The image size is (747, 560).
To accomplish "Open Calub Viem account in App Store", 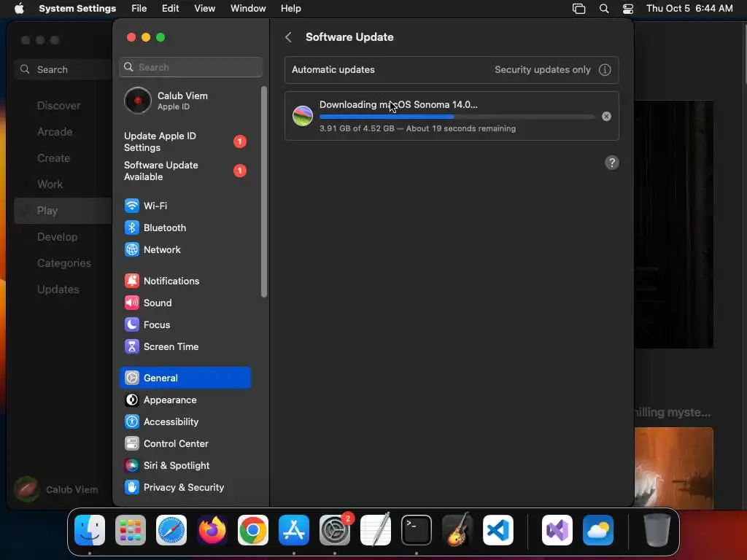I will (56, 489).
